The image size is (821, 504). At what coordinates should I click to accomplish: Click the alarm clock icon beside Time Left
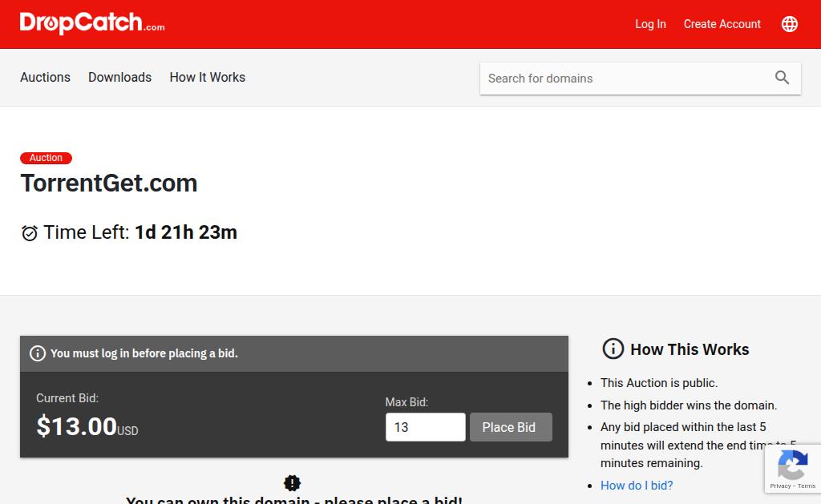30,233
